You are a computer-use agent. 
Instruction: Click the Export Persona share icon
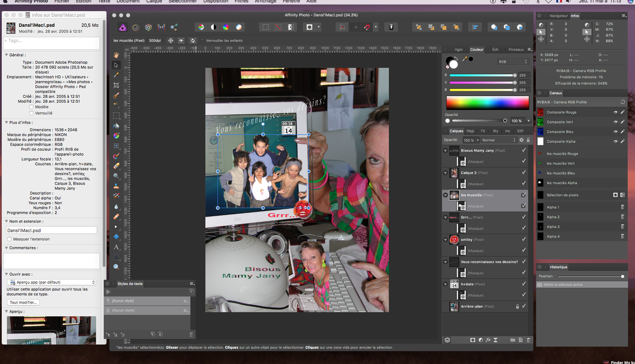(174, 27)
